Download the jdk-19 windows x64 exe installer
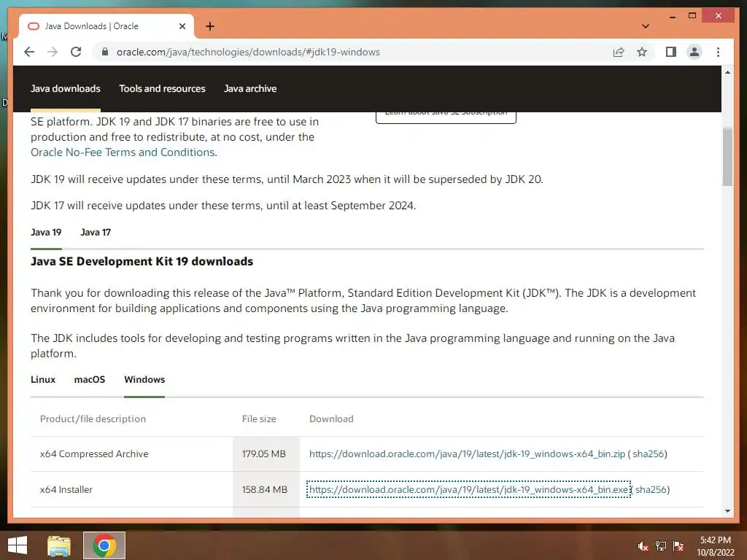This screenshot has height=560, width=747. [468, 489]
